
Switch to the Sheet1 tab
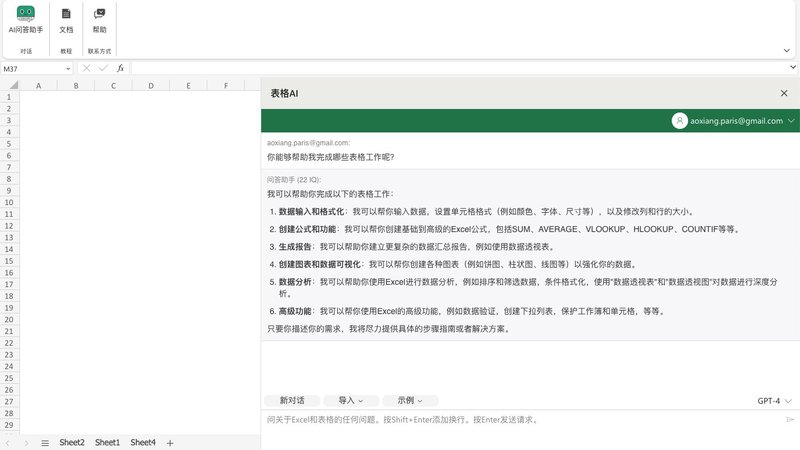coord(107,442)
